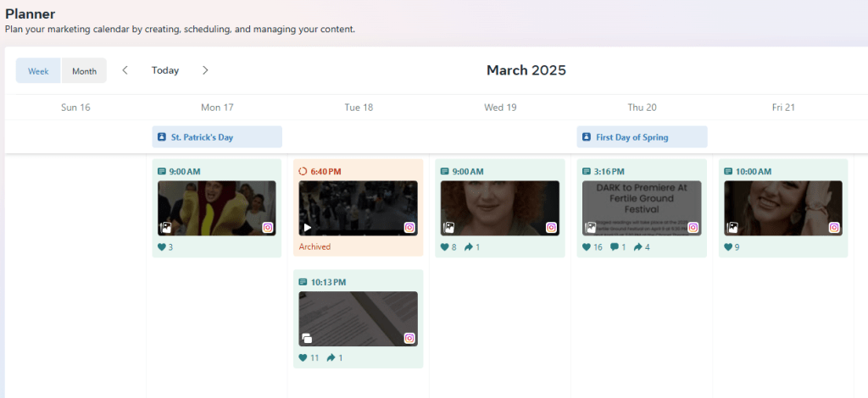Select the Sun 16 column header
This screenshot has height=398, width=868.
(x=75, y=108)
